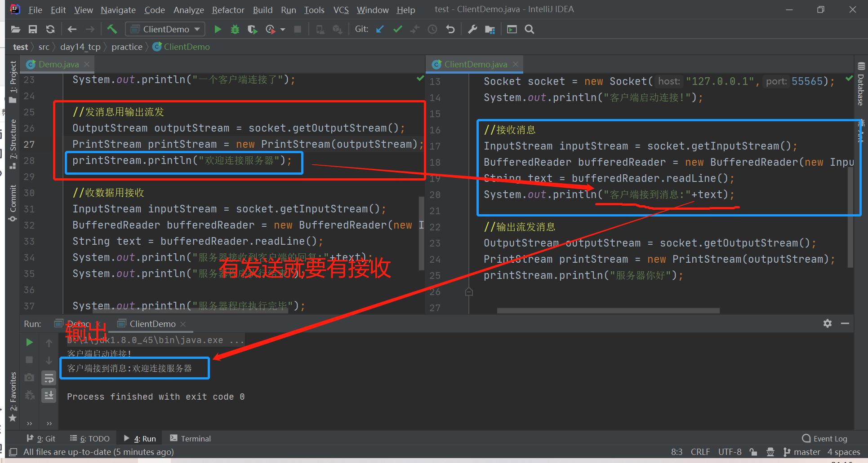Click cursor position 8:3 in status bar

pos(677,452)
